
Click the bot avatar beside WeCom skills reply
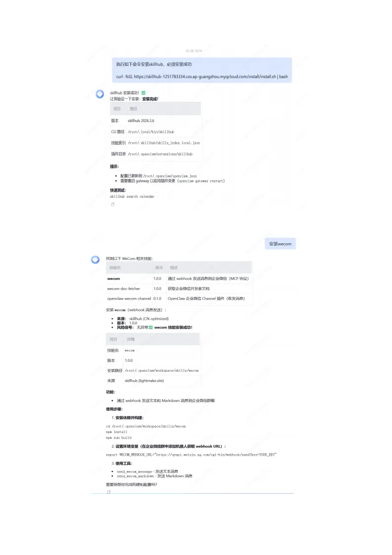[95, 259]
